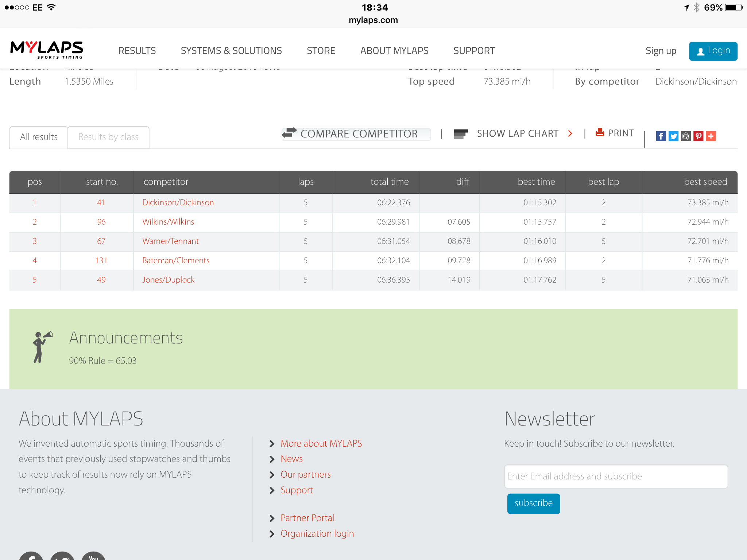Click the subscribe button
Image resolution: width=747 pixels, height=560 pixels.
pyautogui.click(x=534, y=503)
